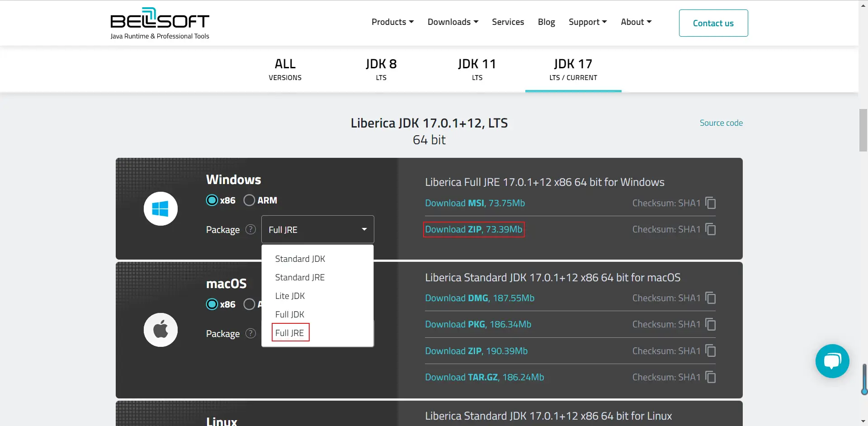The width and height of the screenshot is (868, 426).
Task: Switch to the JDK 11 LTS tab
Action: click(477, 70)
